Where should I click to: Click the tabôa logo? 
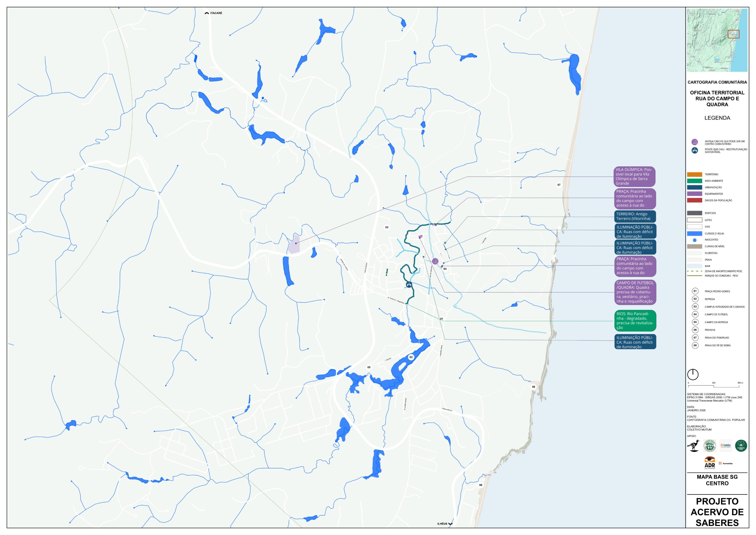pos(725,446)
